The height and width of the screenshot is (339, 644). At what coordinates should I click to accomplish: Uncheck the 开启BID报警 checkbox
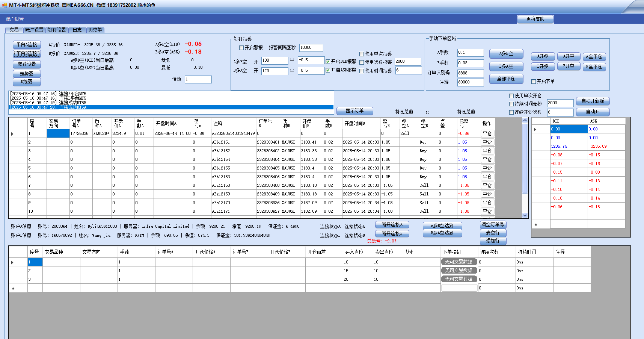click(x=328, y=62)
